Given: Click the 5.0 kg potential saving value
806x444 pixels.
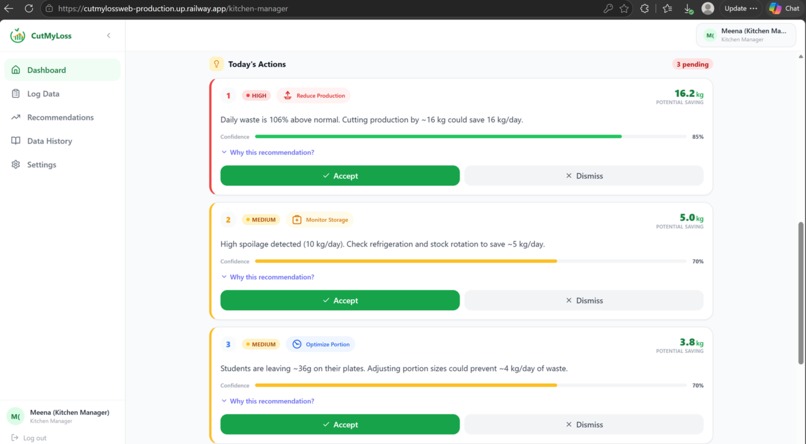Looking at the screenshot, I should coord(691,218).
